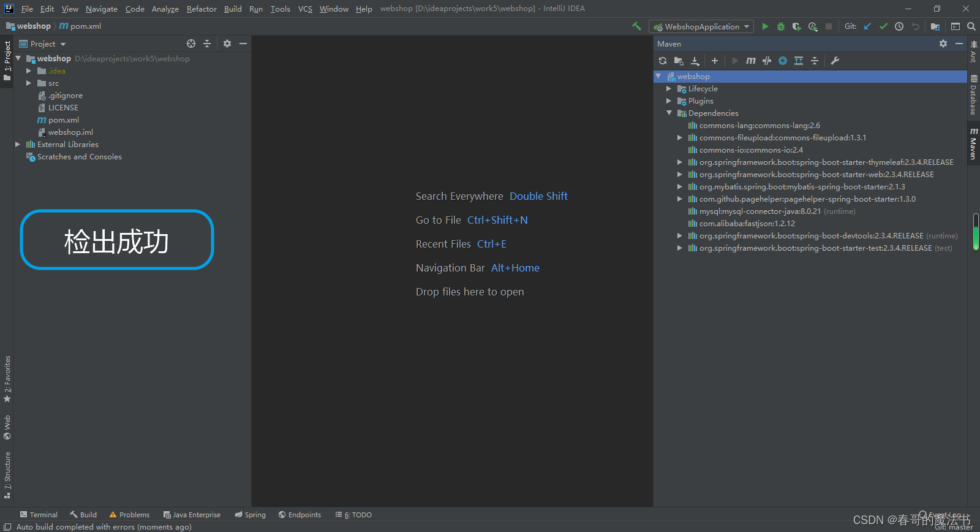The width and height of the screenshot is (980, 532).
Task: Toggle the 2: Favorites side tab
Action: [x=7, y=379]
